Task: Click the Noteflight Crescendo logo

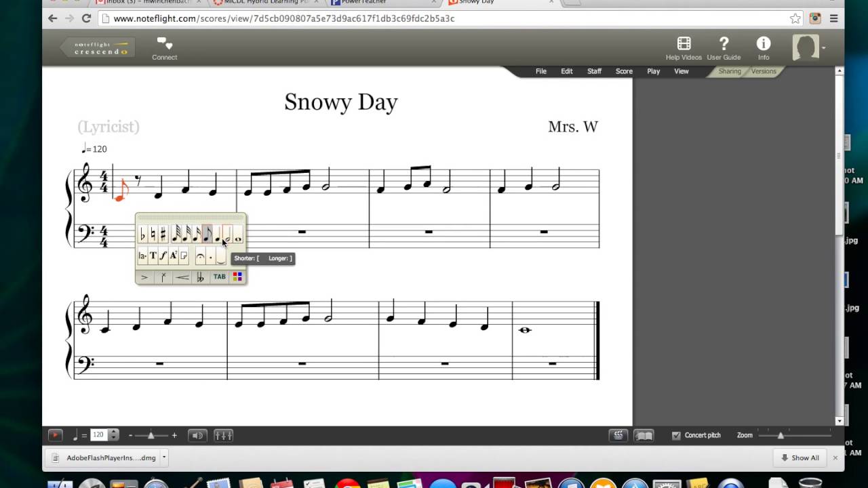Action: [98, 47]
